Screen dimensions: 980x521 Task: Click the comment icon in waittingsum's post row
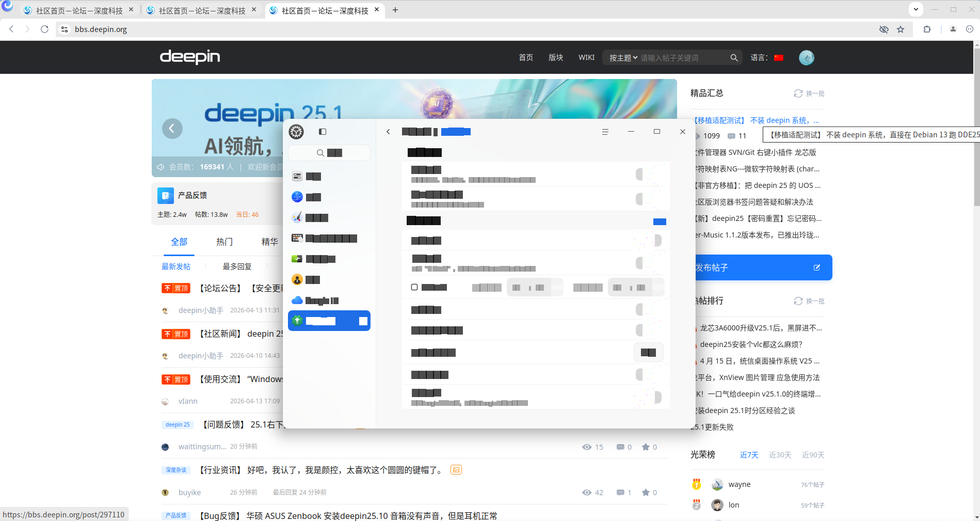(x=620, y=447)
